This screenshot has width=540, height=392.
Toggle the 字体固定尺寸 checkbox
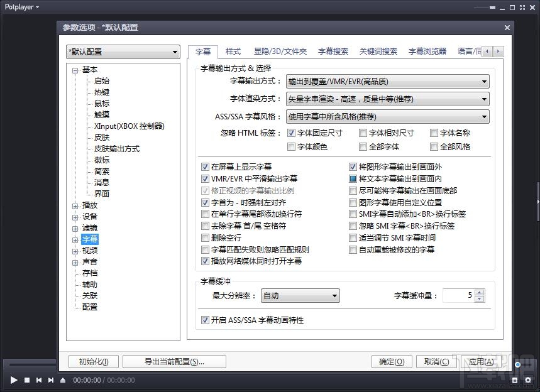click(x=291, y=133)
